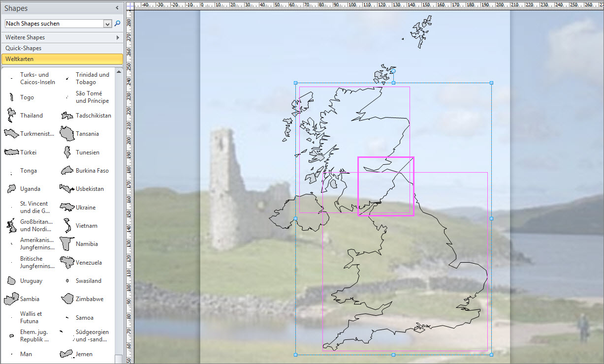Expand the Weitere Shapes submenu

pyautogui.click(x=118, y=37)
